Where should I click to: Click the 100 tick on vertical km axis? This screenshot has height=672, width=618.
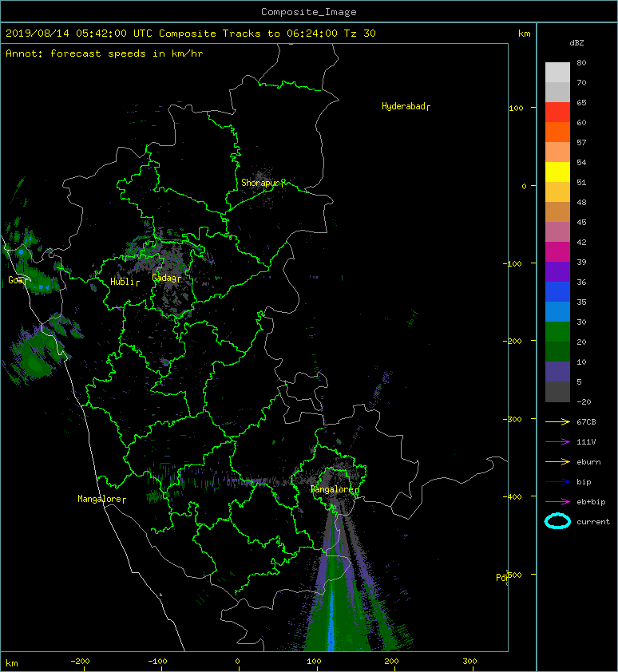(516, 108)
